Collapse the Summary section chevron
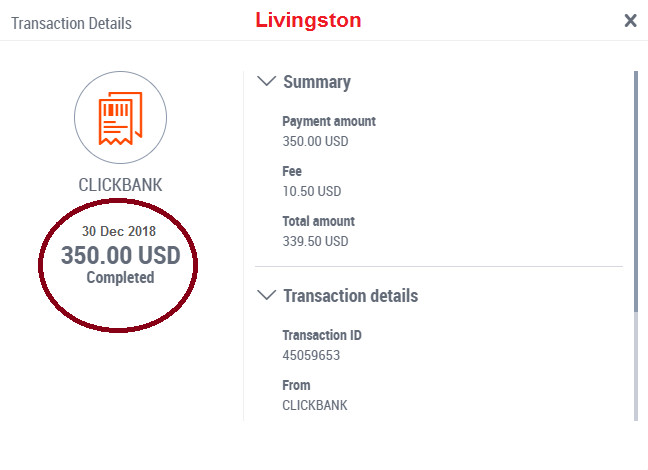 coord(267,81)
